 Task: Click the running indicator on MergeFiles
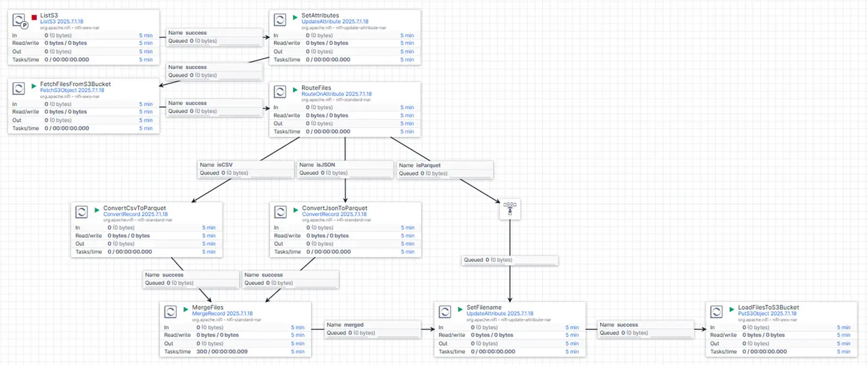186,309
